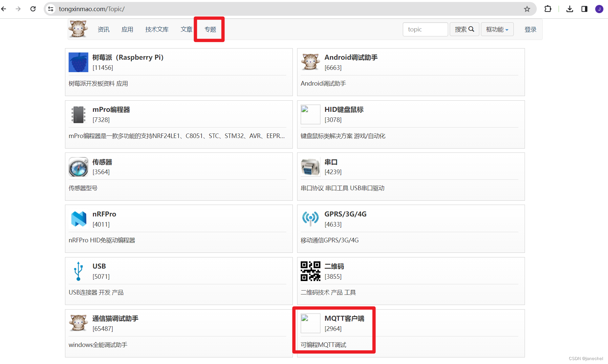The image size is (608, 364).
Task: Open MQTT客户端 topic title
Action: pos(344,318)
